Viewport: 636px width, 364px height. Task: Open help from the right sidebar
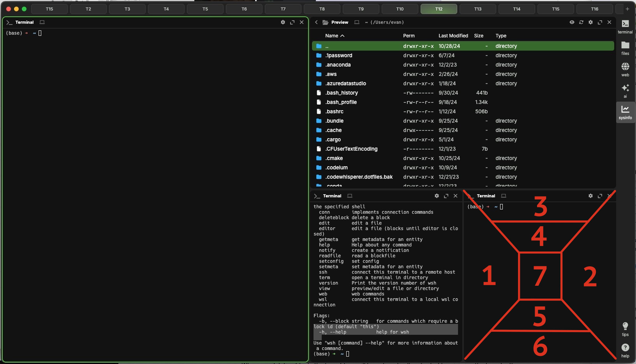[625, 350]
